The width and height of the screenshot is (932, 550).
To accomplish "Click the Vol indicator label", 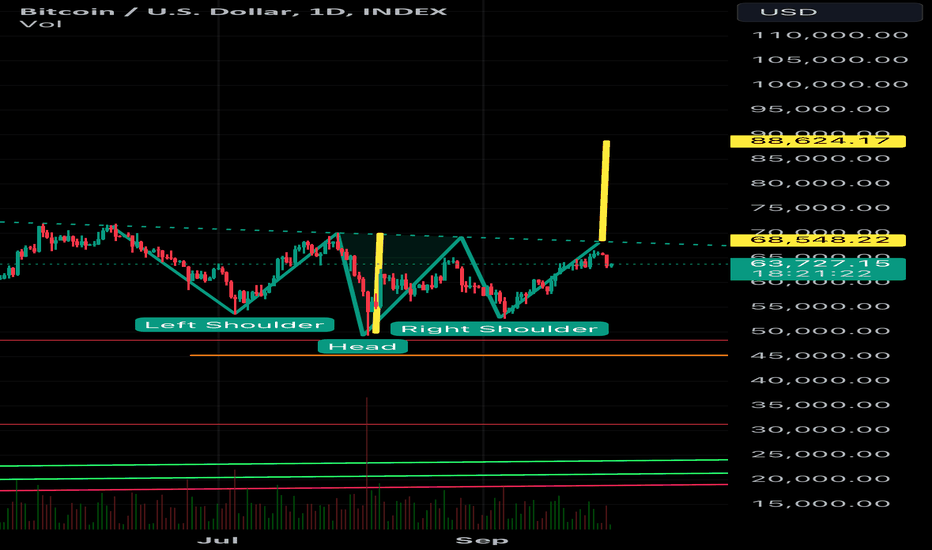I will coord(40,24).
